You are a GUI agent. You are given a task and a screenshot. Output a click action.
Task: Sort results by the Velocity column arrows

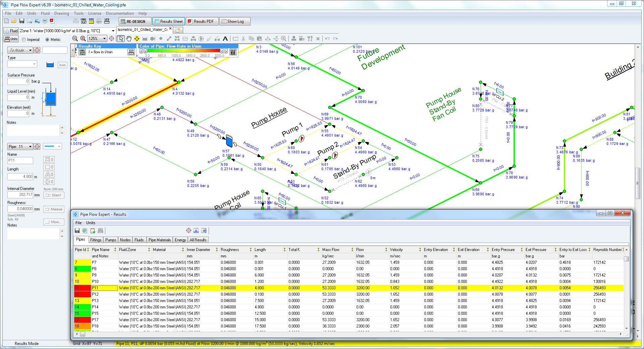point(420,250)
